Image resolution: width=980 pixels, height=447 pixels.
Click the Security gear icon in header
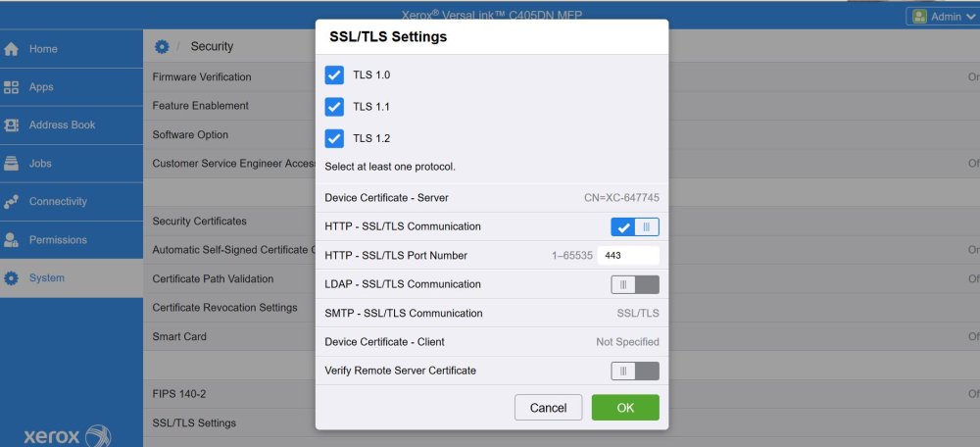[163, 47]
